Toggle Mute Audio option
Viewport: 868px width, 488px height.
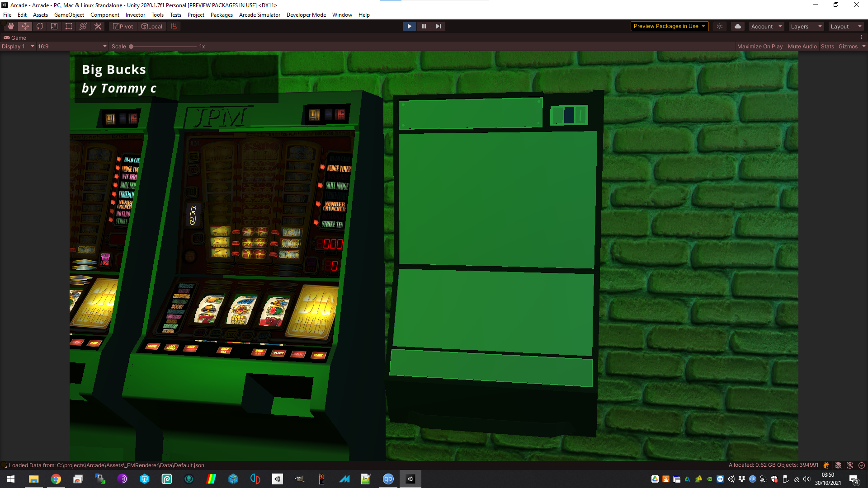[x=802, y=47]
